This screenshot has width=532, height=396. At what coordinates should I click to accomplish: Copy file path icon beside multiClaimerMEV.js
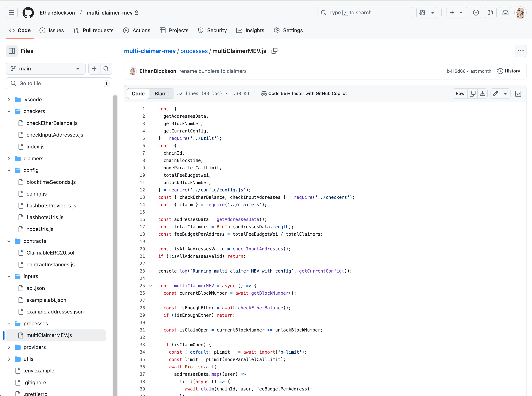[x=275, y=51]
